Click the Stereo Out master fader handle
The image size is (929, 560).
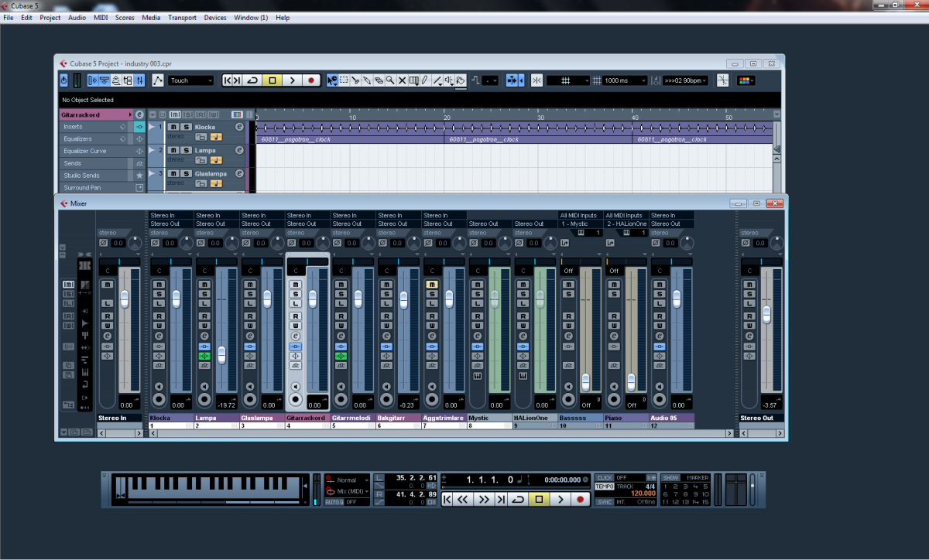pos(766,314)
